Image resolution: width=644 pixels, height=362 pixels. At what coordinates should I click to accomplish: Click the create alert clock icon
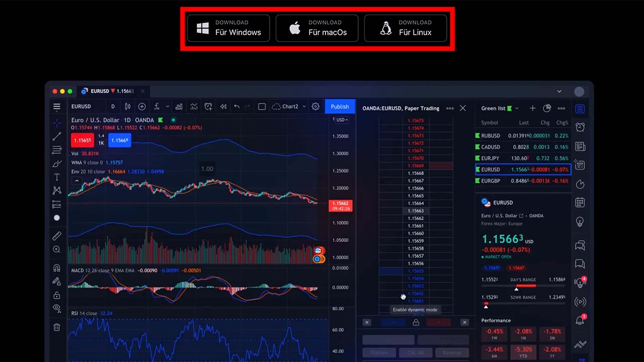coord(208,107)
